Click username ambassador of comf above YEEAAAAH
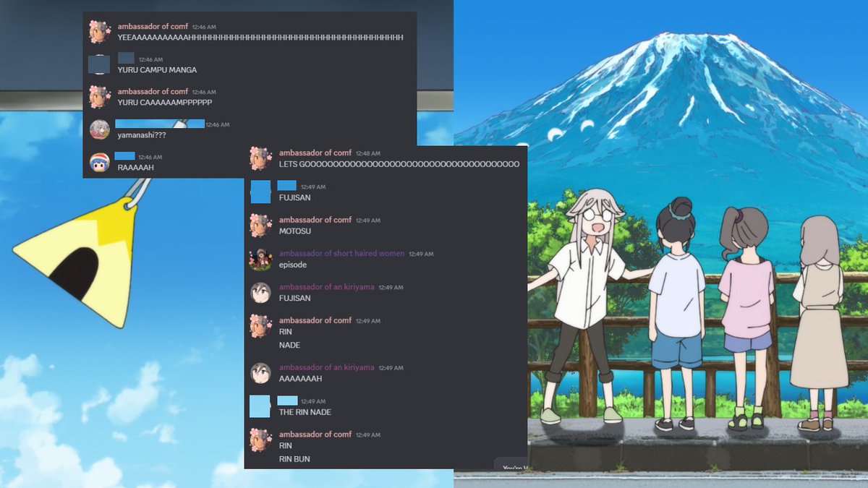Screen dimensions: 868x488 point(153,26)
